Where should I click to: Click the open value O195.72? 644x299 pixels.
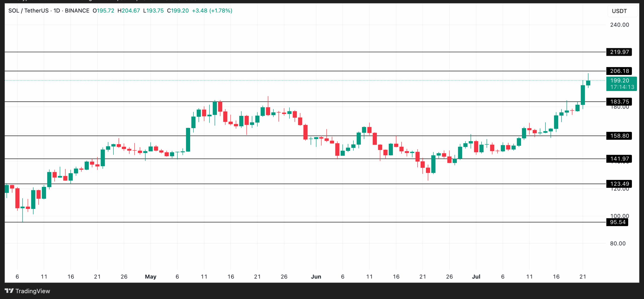click(x=103, y=11)
